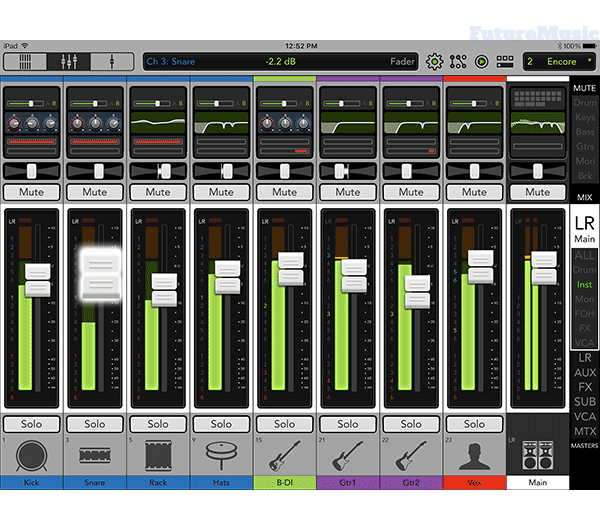Viewport: 600px width, 530px height.
Task: Switch to overview grid view icon
Action: 25,62
